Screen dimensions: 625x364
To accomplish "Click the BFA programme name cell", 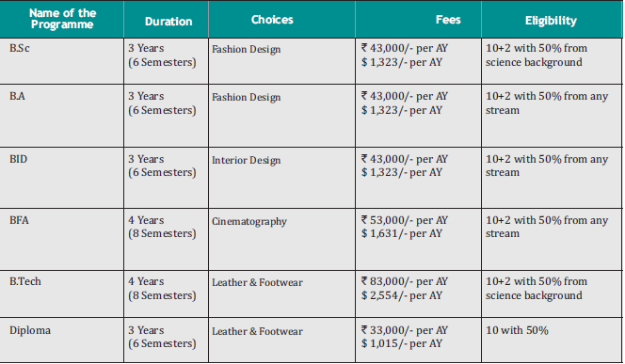I will pos(62,239).
